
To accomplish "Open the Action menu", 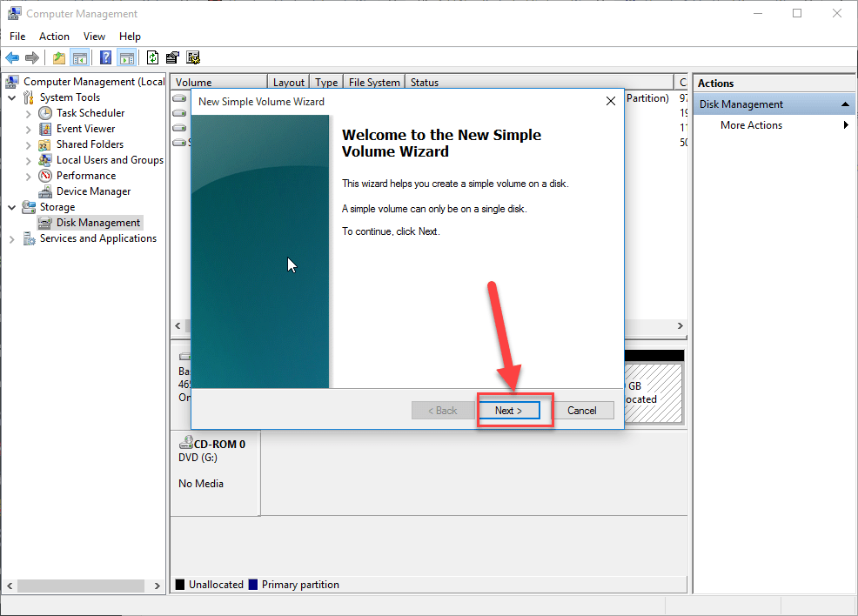I will 54,37.
